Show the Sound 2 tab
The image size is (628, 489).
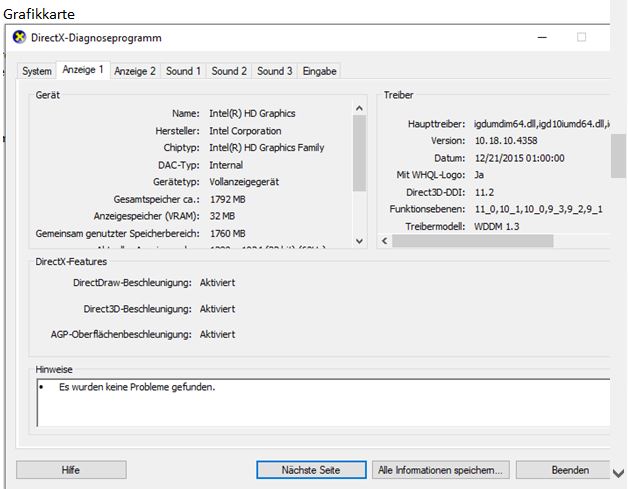point(229,71)
